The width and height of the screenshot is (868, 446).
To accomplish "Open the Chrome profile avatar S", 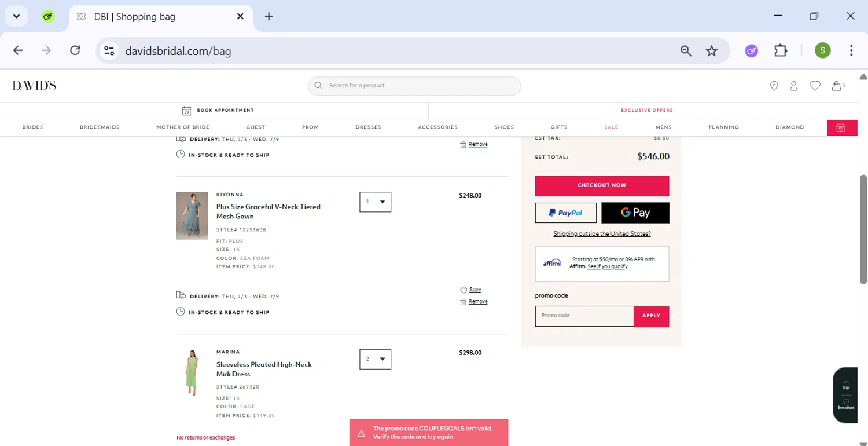I will point(822,50).
